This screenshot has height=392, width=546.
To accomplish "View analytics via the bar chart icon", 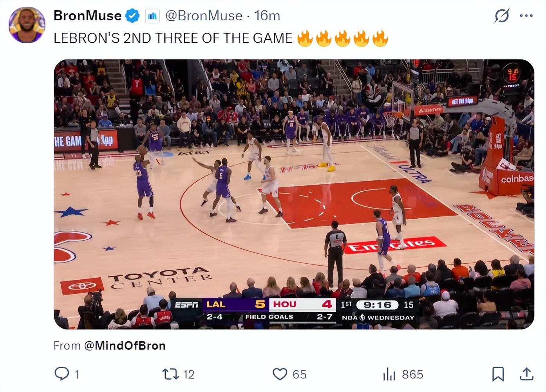I will pos(389,374).
